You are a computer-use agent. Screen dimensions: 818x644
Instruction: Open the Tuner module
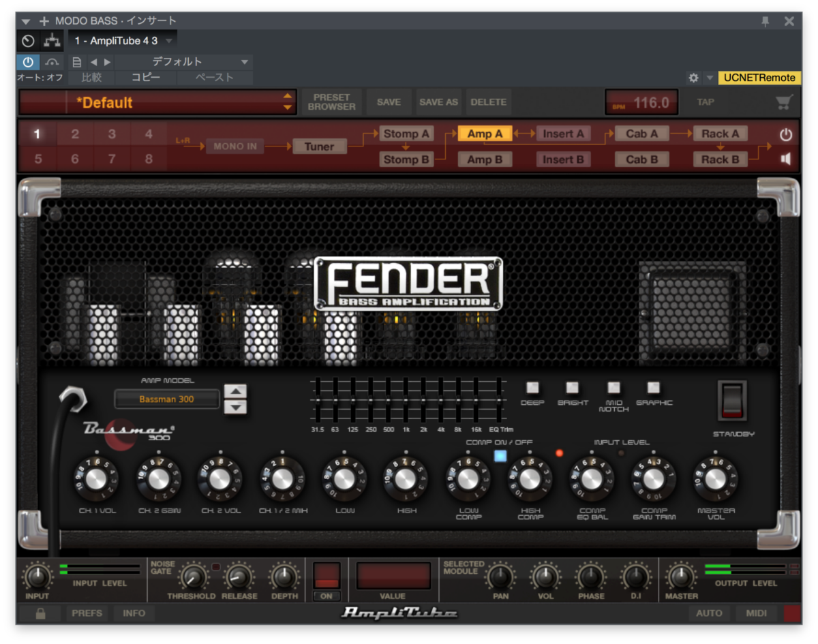pos(319,146)
